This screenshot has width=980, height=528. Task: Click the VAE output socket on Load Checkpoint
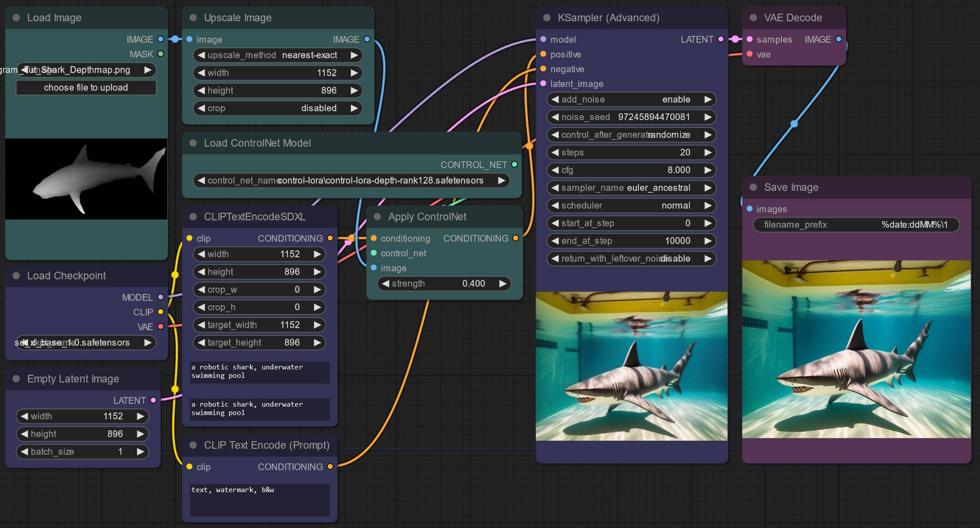click(161, 326)
